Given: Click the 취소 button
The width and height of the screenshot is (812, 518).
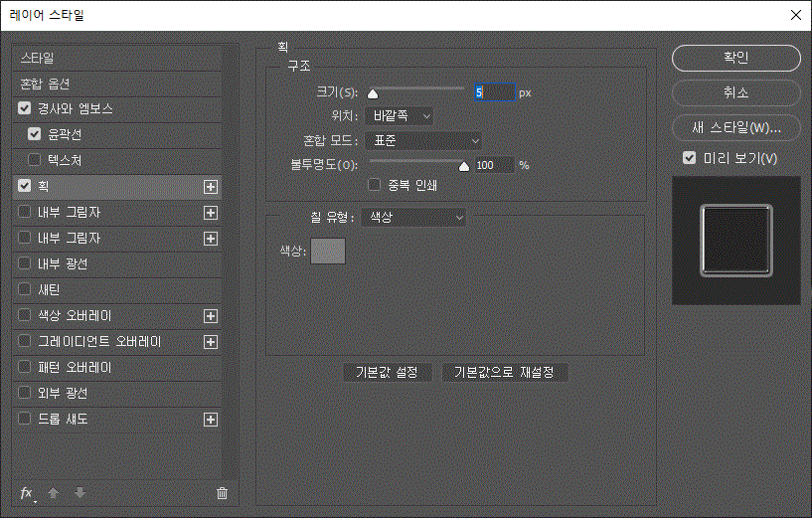Looking at the screenshot, I should coord(735,93).
